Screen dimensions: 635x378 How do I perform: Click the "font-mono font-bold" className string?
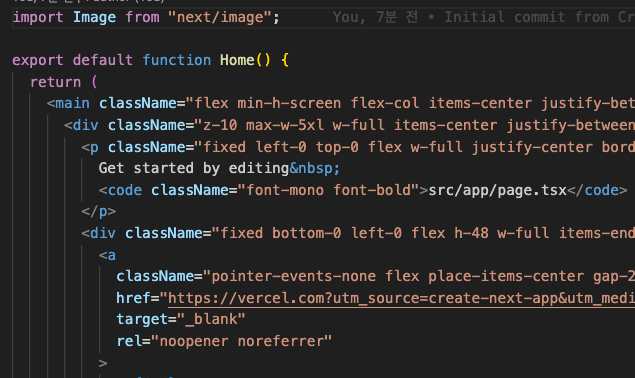click(328, 190)
